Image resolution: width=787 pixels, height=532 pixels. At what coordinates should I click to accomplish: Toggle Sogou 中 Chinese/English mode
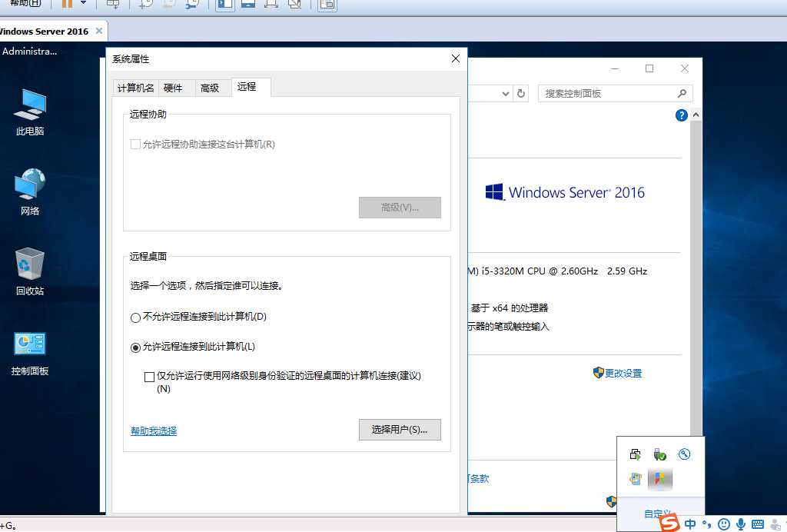[x=691, y=524]
